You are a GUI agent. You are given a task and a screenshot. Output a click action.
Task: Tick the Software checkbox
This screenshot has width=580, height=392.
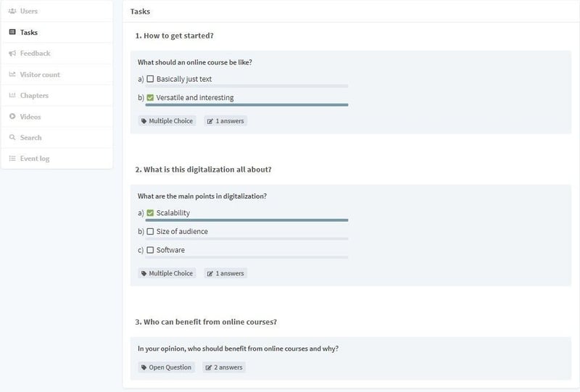150,250
